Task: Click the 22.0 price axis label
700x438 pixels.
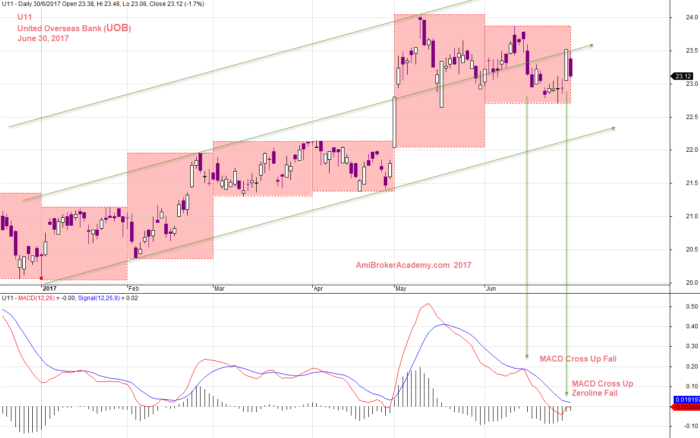Action: pos(692,150)
